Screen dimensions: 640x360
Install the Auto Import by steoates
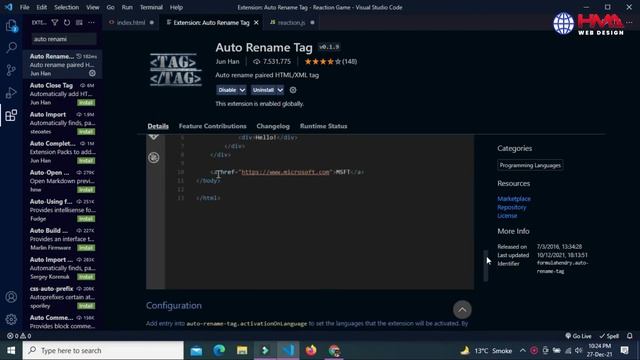86,131
